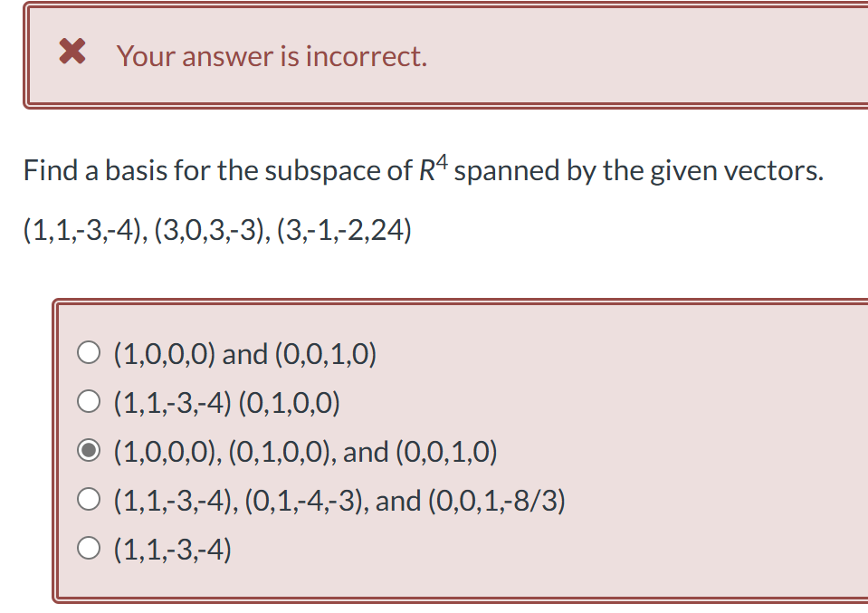Click the red X error icon
The height and width of the screenshot is (613, 868).
click(x=72, y=52)
